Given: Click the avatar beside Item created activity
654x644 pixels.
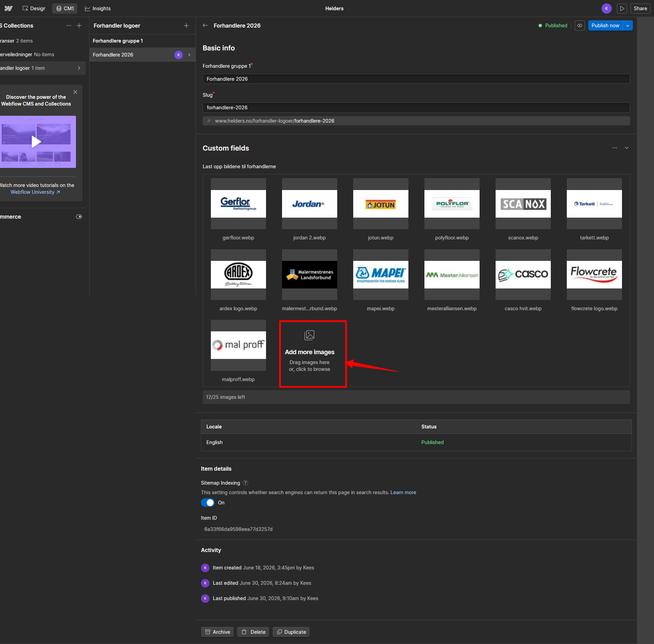Looking at the screenshot, I should click(205, 568).
